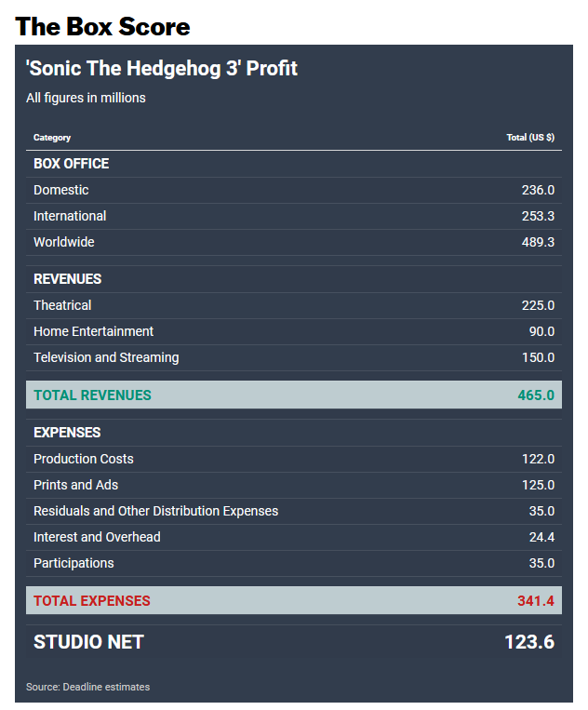Click the highlighted TOTAL EXPENSES row
The height and width of the screenshot is (710, 588).
pos(294,600)
